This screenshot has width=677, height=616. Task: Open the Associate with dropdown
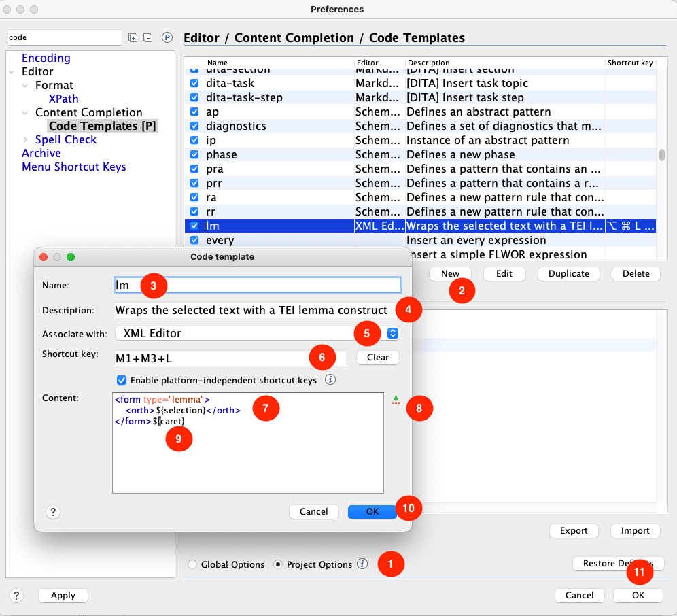point(392,333)
